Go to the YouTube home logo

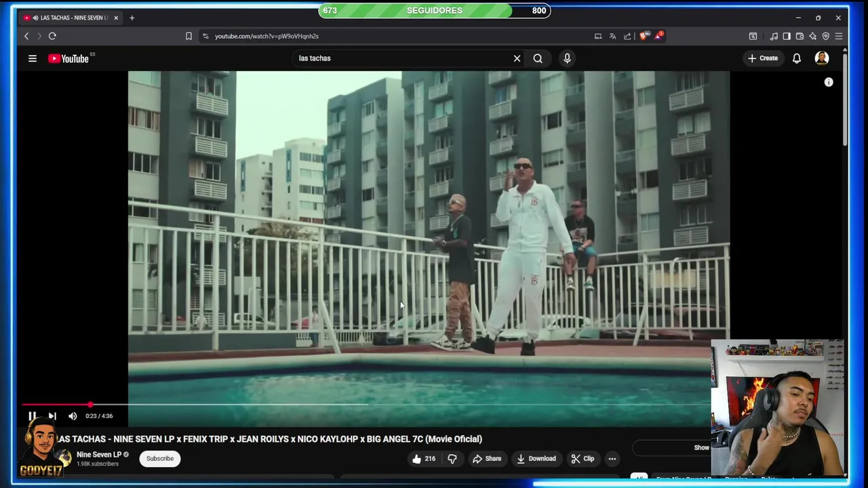click(x=68, y=58)
